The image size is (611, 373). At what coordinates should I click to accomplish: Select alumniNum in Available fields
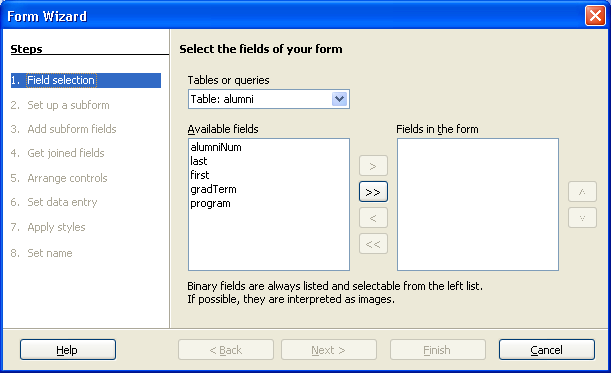[x=216, y=147]
